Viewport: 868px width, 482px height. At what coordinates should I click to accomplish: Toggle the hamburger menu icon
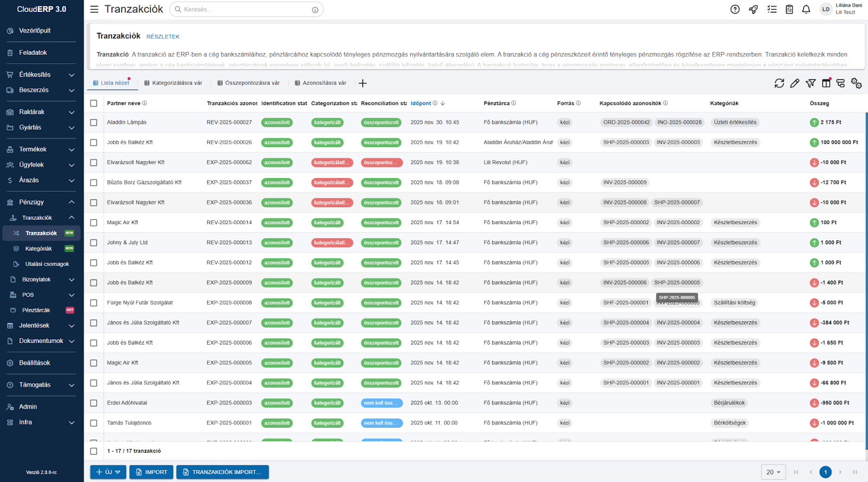pyautogui.click(x=94, y=9)
